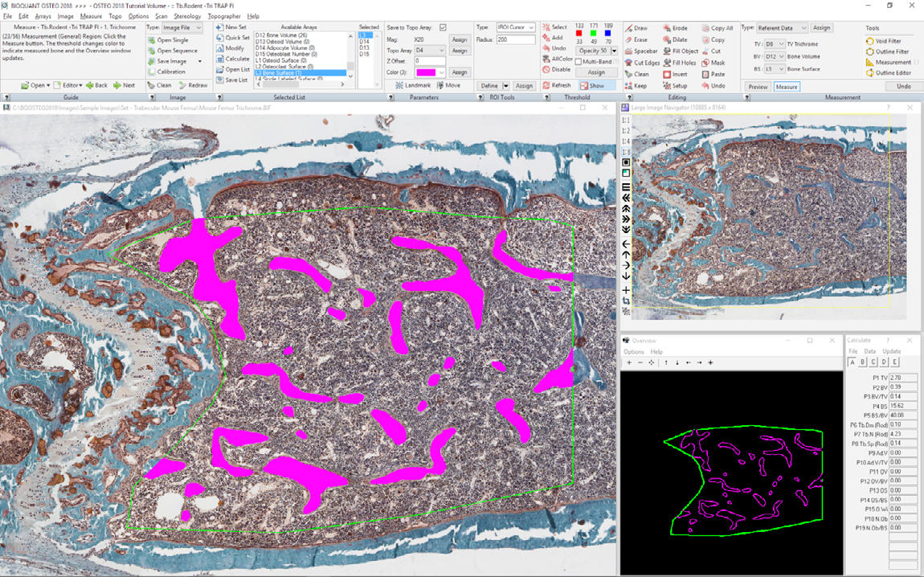Open the ROI Type IROI Cursor dropdown

515,27
